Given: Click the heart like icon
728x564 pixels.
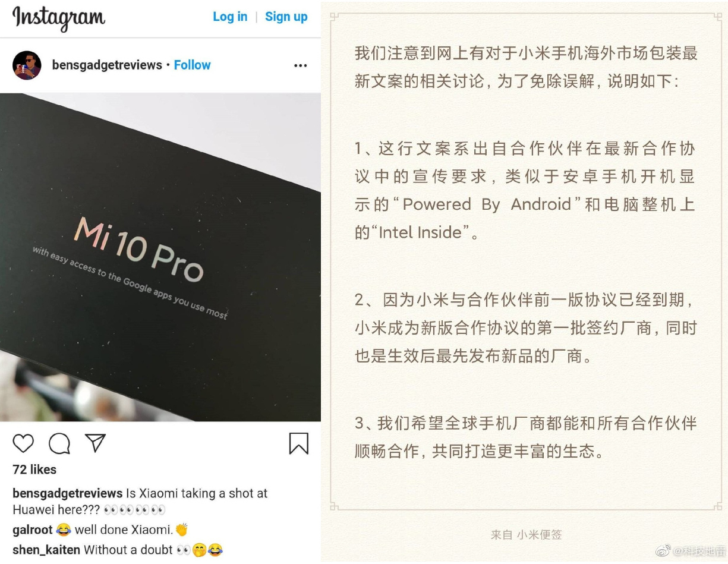Looking at the screenshot, I should click(23, 443).
